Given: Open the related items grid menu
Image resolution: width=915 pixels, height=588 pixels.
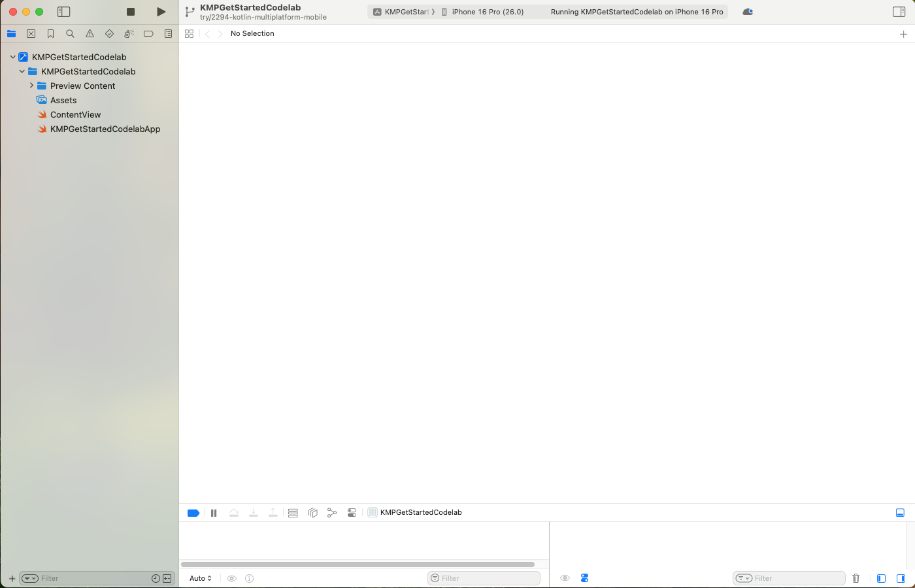Looking at the screenshot, I should pos(190,34).
